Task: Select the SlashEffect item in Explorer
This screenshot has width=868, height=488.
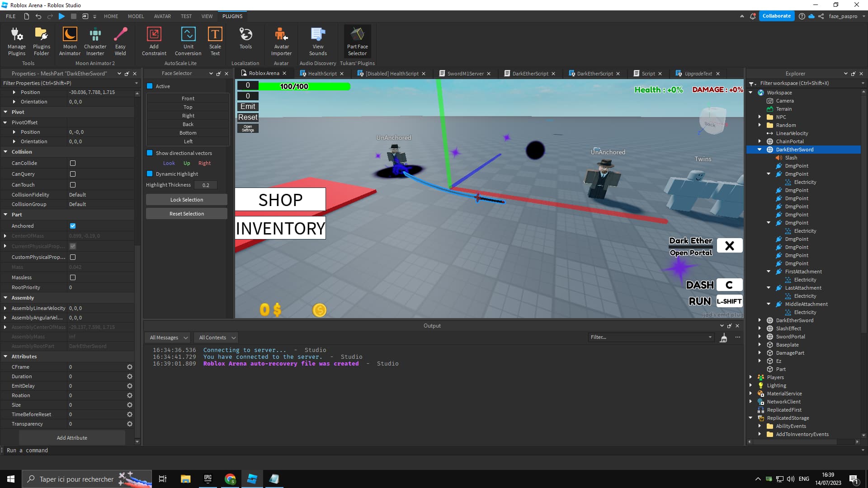Action: [x=788, y=328]
